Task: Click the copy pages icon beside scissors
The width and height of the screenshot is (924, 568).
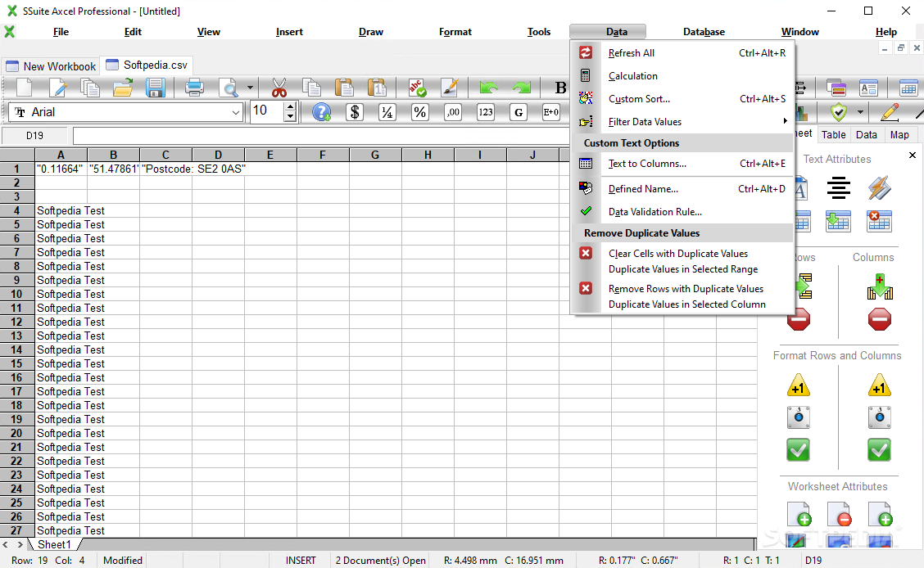Action: [312, 88]
